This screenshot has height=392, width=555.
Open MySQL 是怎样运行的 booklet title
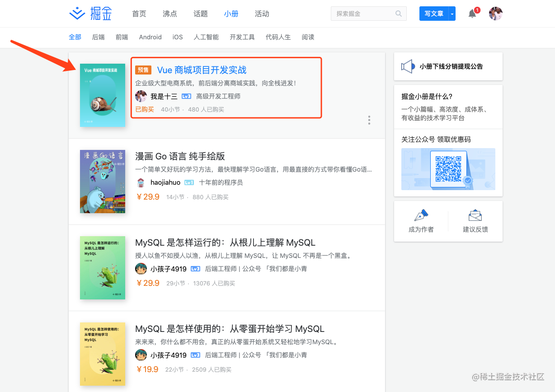click(x=225, y=243)
